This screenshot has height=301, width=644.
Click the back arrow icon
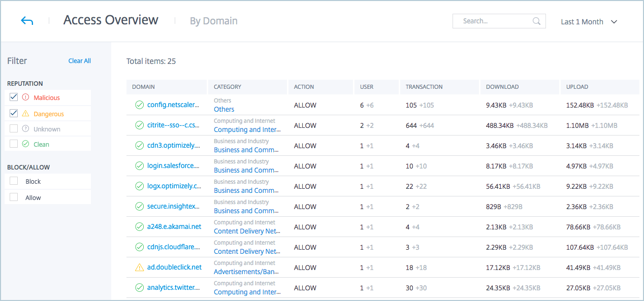pyautogui.click(x=27, y=21)
